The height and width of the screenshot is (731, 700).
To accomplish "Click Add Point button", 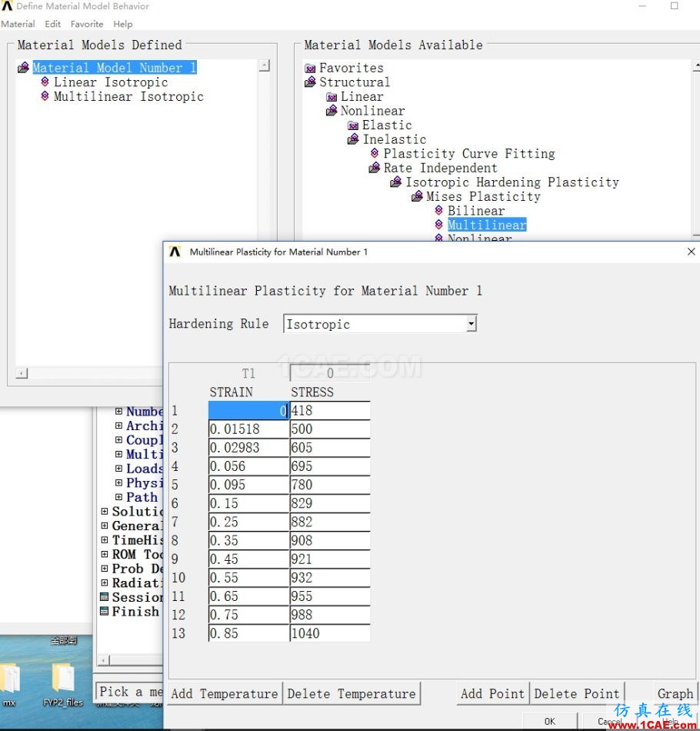I will click(x=492, y=694).
